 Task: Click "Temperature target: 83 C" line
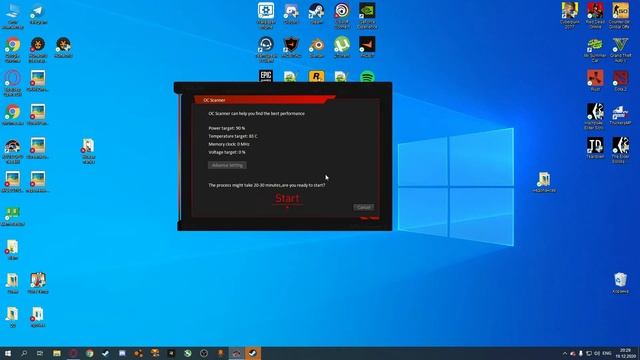pyautogui.click(x=233, y=136)
